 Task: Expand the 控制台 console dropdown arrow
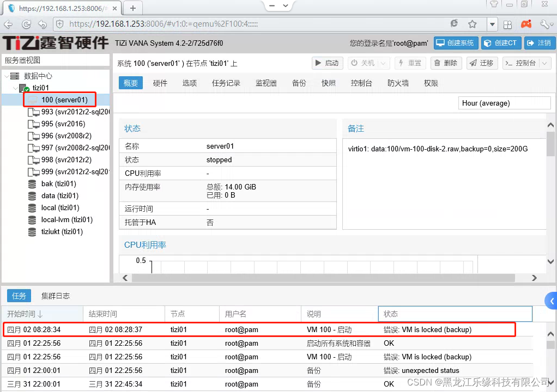click(x=544, y=63)
